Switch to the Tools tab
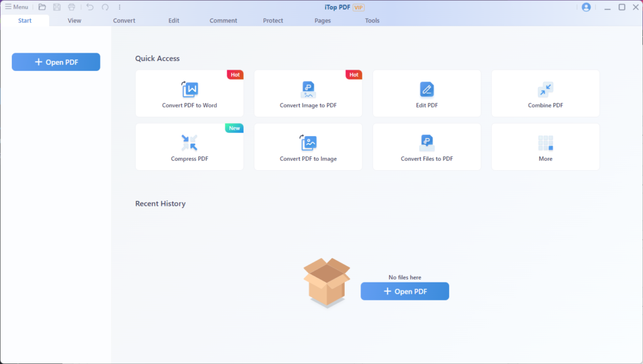This screenshot has width=643, height=364. 372,21
